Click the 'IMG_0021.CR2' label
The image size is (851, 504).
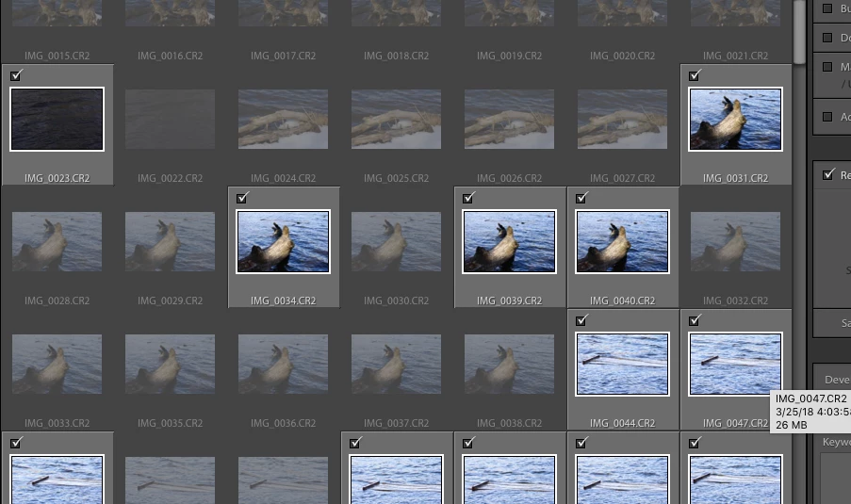(735, 56)
